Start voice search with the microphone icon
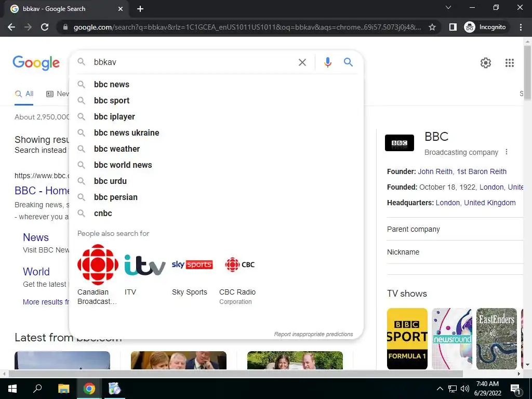This screenshot has width=532, height=399. point(327,62)
